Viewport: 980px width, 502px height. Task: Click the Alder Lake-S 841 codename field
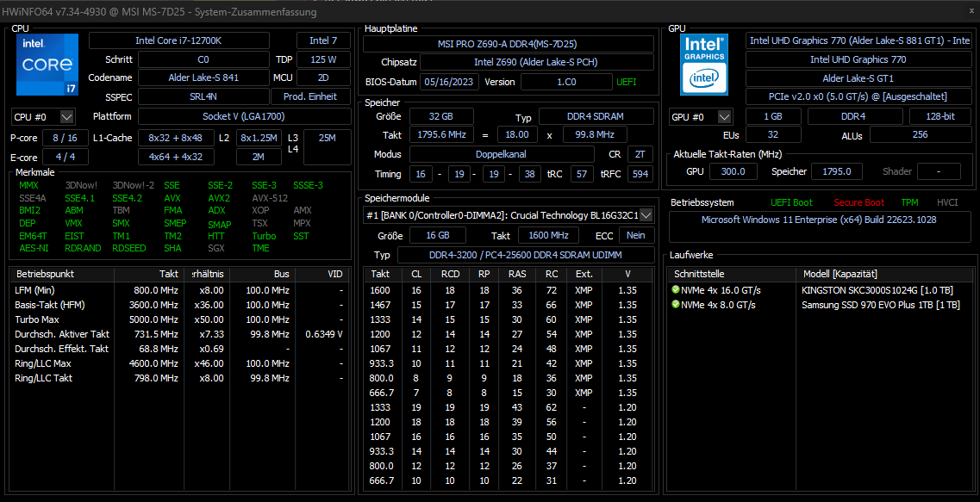coord(203,77)
